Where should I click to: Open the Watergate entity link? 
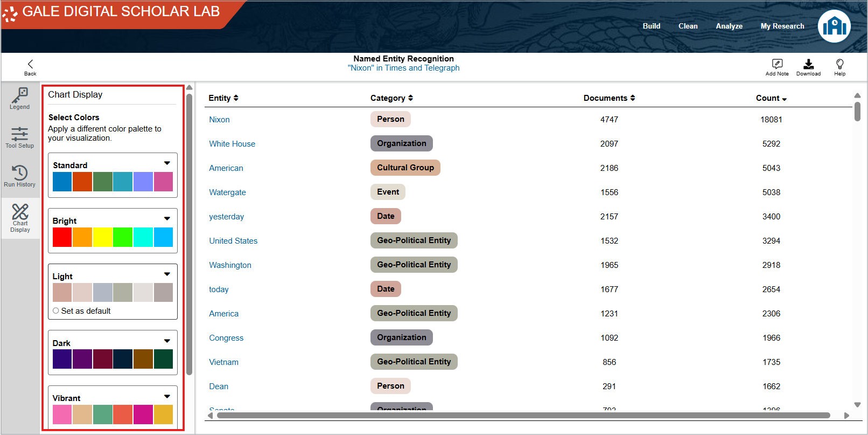pos(227,192)
